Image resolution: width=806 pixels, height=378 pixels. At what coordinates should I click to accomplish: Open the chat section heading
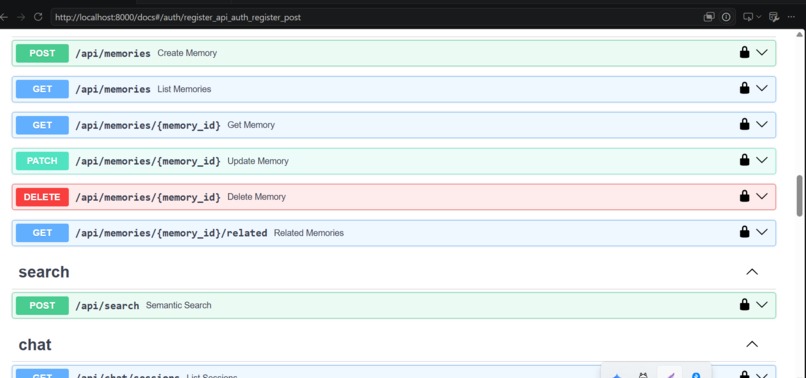35,344
